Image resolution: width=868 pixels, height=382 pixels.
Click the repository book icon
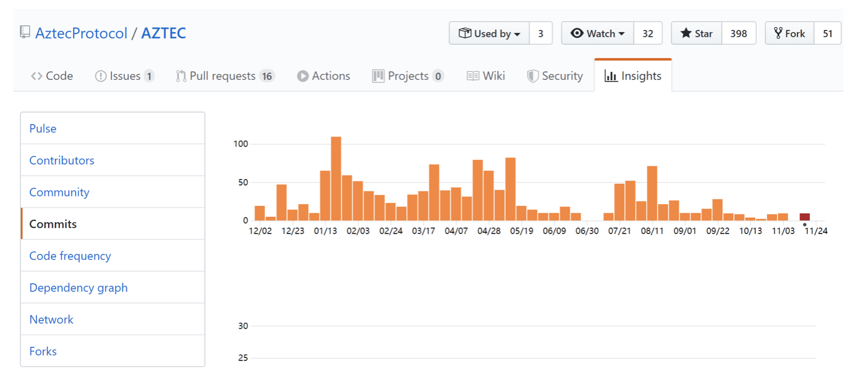25,32
